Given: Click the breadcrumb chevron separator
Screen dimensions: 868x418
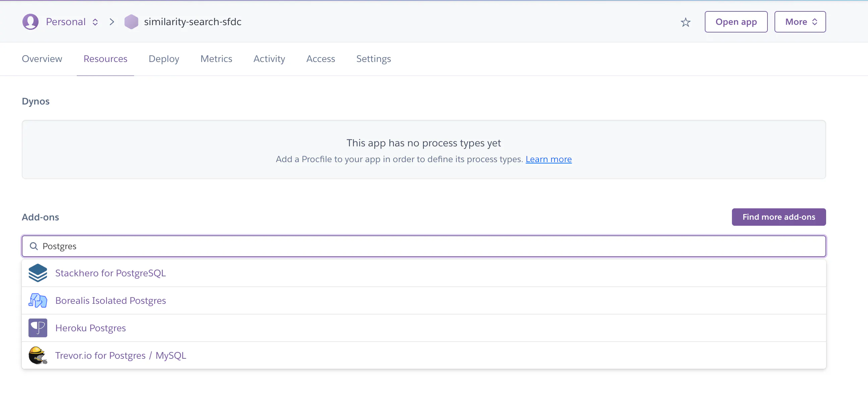Looking at the screenshot, I should tap(112, 22).
